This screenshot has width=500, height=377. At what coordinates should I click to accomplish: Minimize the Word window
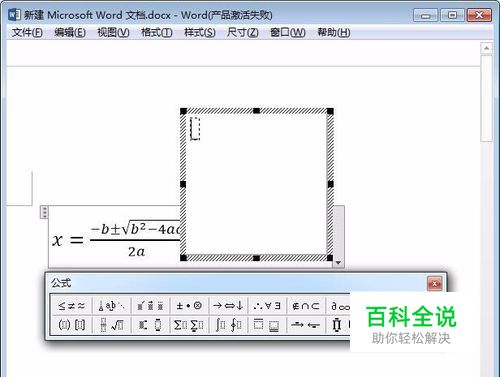[x=425, y=15]
